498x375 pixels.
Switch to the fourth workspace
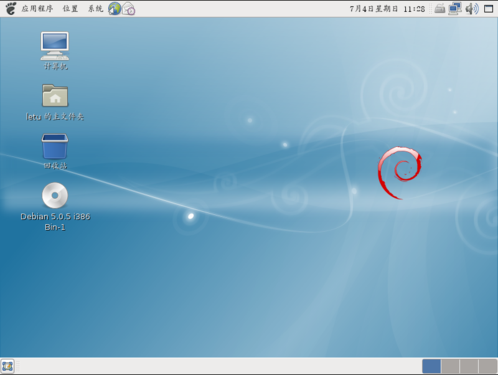pos(488,366)
